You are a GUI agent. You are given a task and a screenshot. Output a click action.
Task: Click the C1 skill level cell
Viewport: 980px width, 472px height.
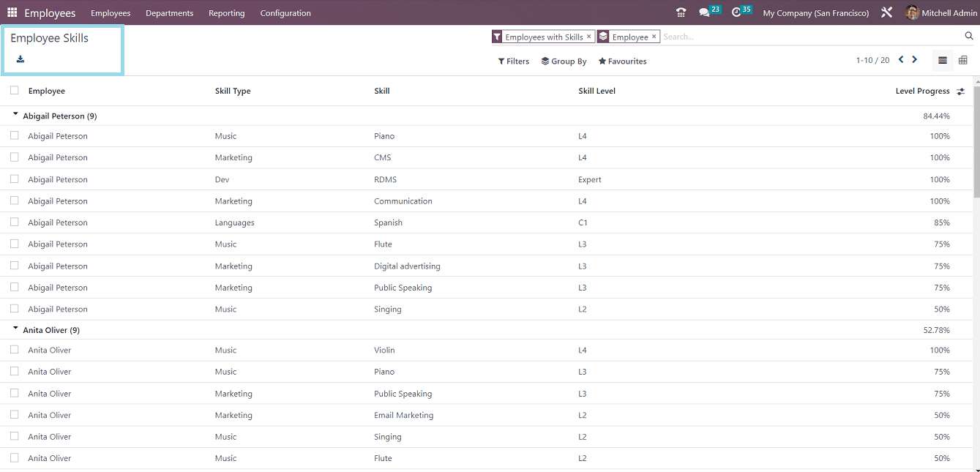point(583,222)
